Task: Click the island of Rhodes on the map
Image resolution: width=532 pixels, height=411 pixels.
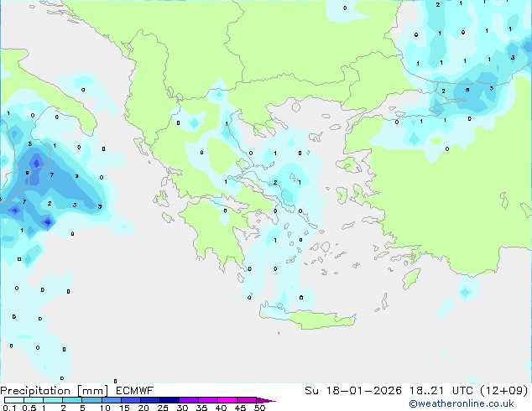Action: 410,278
